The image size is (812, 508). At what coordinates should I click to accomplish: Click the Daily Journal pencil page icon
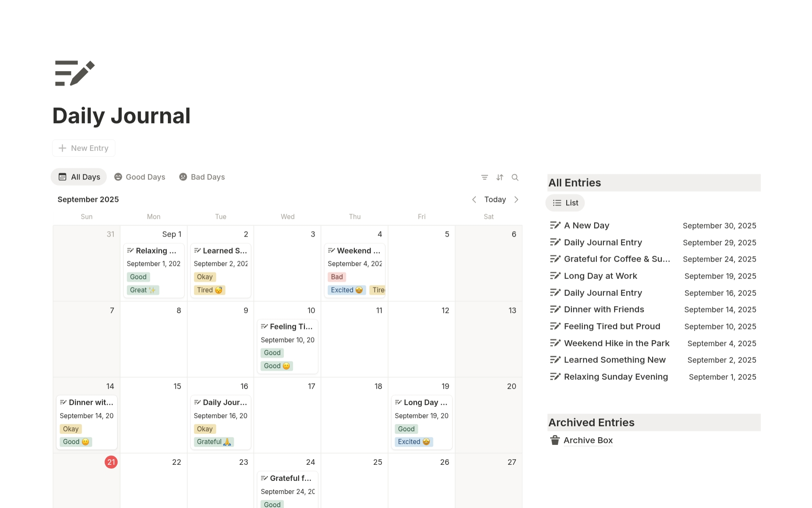74,73
